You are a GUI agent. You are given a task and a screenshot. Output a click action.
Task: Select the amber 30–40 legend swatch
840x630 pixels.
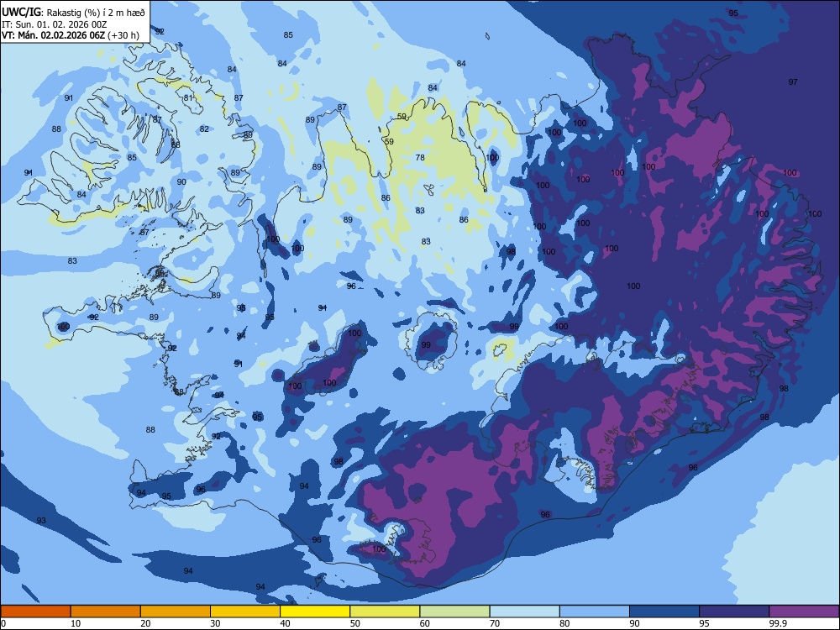[245, 612]
